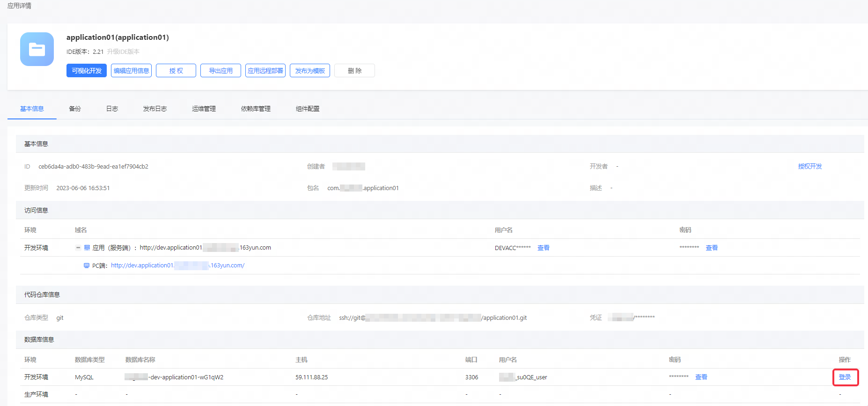Click the application01(application01) title
The width and height of the screenshot is (868, 406).
click(118, 37)
